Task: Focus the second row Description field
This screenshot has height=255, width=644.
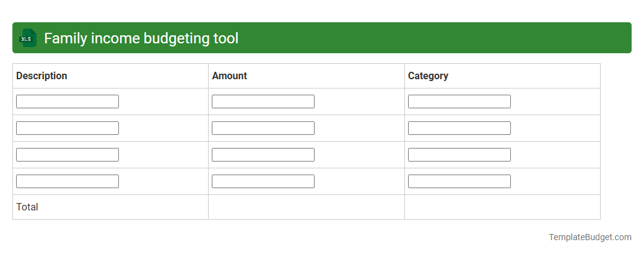Action: click(67, 128)
